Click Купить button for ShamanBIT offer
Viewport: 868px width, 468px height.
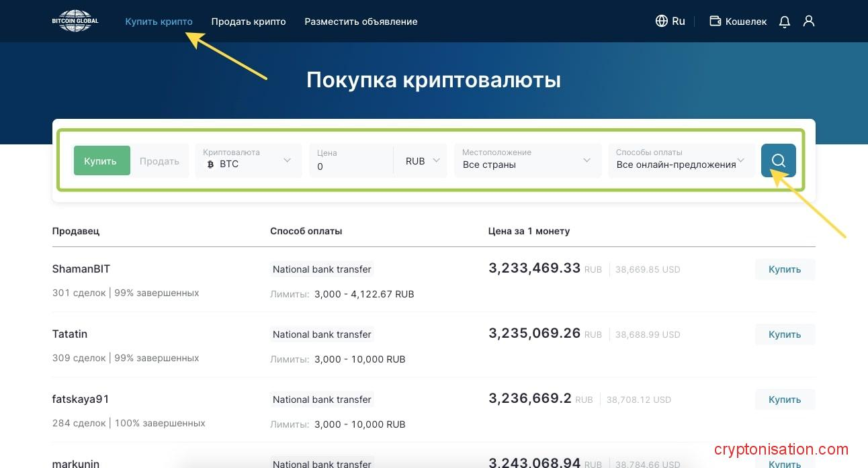click(785, 269)
